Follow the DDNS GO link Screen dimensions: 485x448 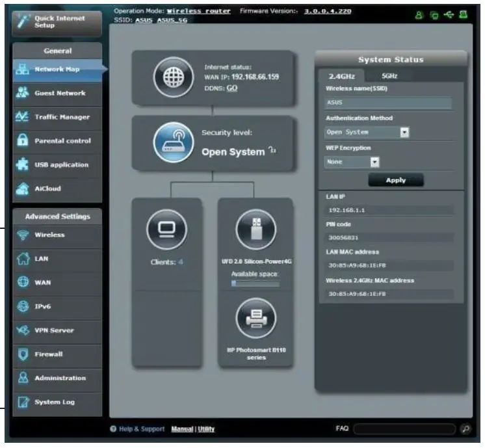pyautogui.click(x=232, y=88)
